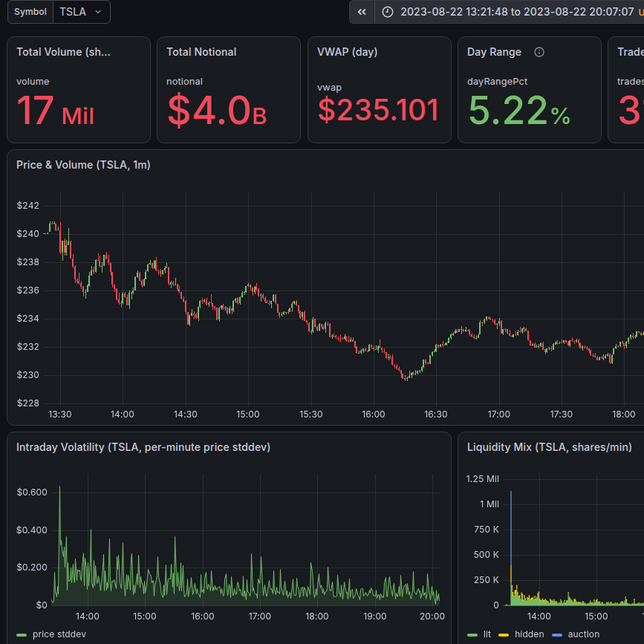The height and width of the screenshot is (644, 644).
Task: Click the lowest candlestick near 16:15 on the price chart
Action: (406, 377)
